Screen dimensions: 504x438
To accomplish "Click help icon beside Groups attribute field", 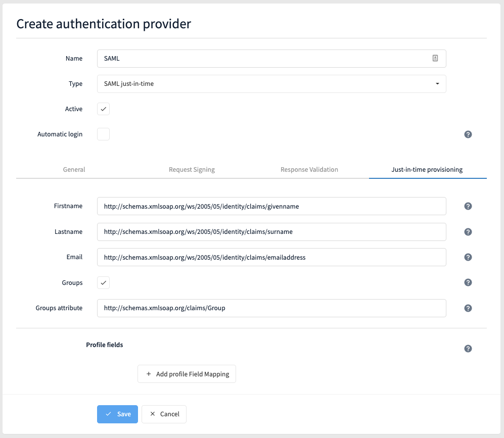I will point(468,308).
